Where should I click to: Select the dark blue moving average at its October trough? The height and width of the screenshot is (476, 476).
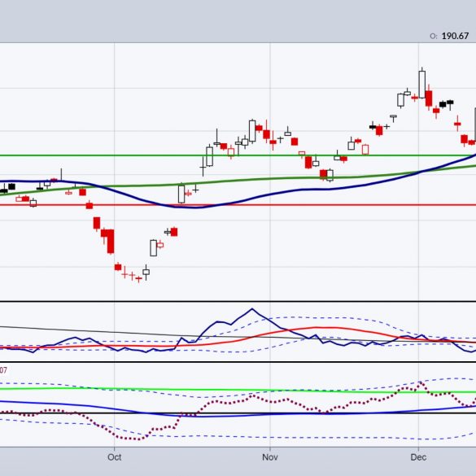[x=194, y=207]
